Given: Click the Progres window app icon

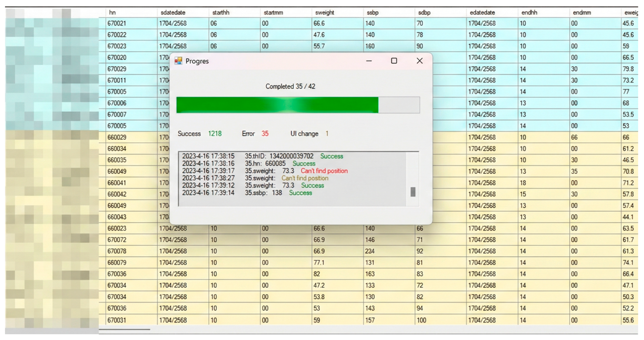Looking at the screenshot, I should tap(178, 61).
